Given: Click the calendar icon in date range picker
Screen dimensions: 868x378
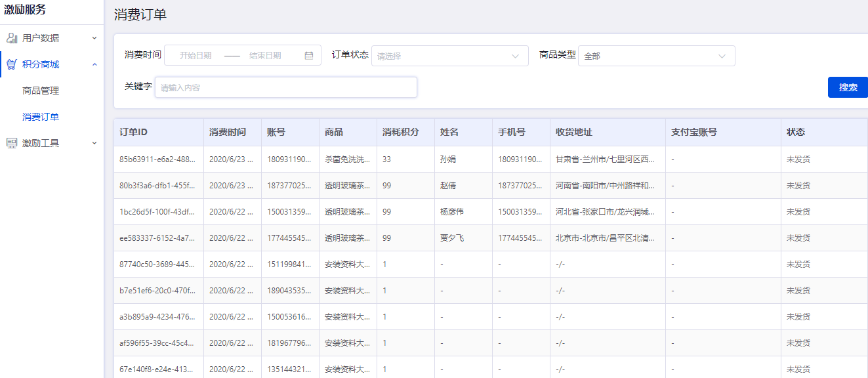Looking at the screenshot, I should tap(309, 56).
